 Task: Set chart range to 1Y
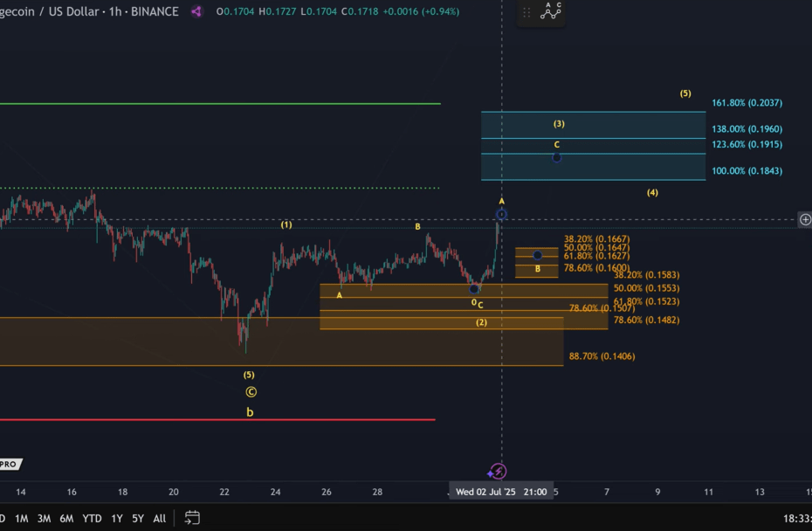click(x=117, y=519)
